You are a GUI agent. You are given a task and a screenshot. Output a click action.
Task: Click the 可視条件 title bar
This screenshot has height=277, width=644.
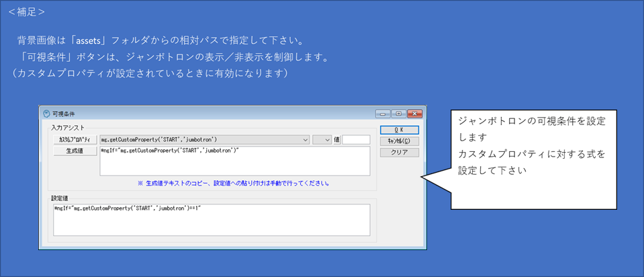[201, 114]
